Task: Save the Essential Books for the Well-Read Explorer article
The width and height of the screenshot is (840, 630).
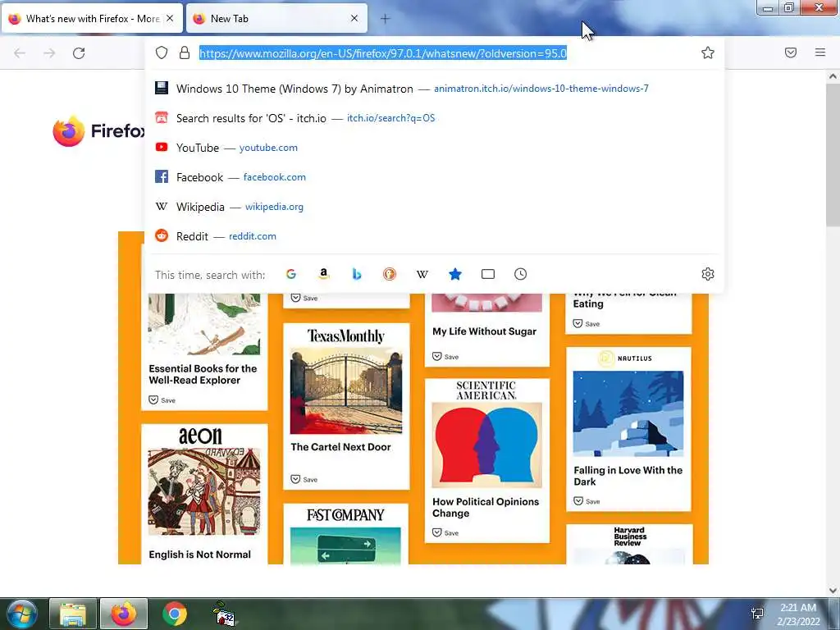Action: click(162, 400)
